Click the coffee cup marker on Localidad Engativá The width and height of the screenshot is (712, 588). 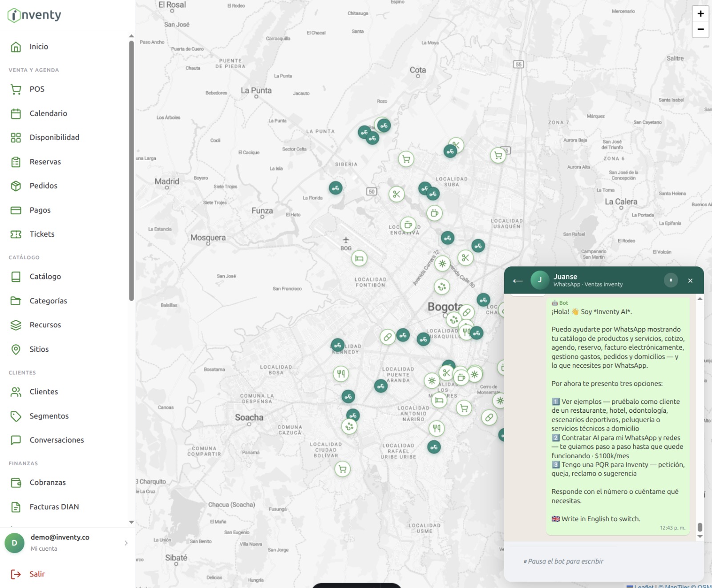point(408,225)
